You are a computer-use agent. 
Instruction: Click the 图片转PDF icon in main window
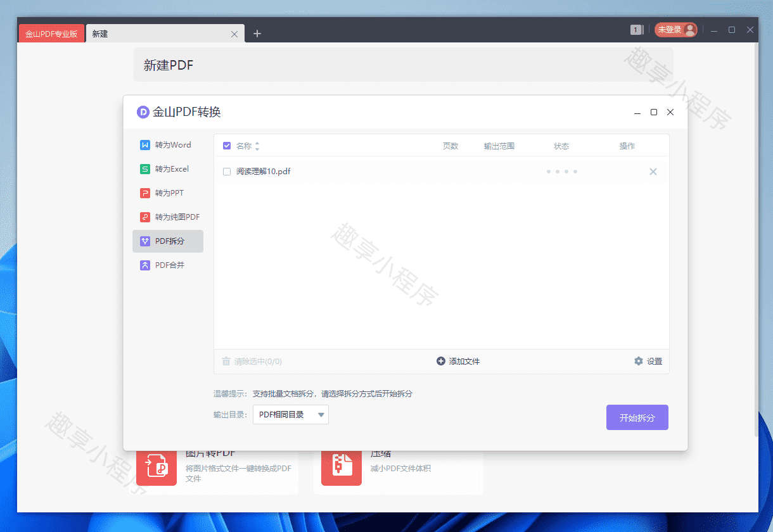click(x=157, y=469)
